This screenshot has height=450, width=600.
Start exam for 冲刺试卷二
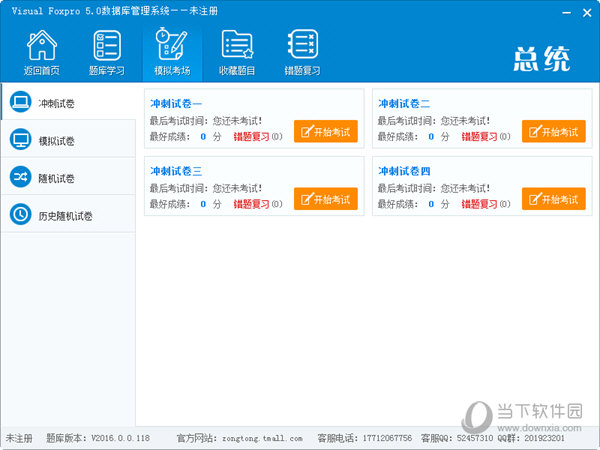pos(554,131)
